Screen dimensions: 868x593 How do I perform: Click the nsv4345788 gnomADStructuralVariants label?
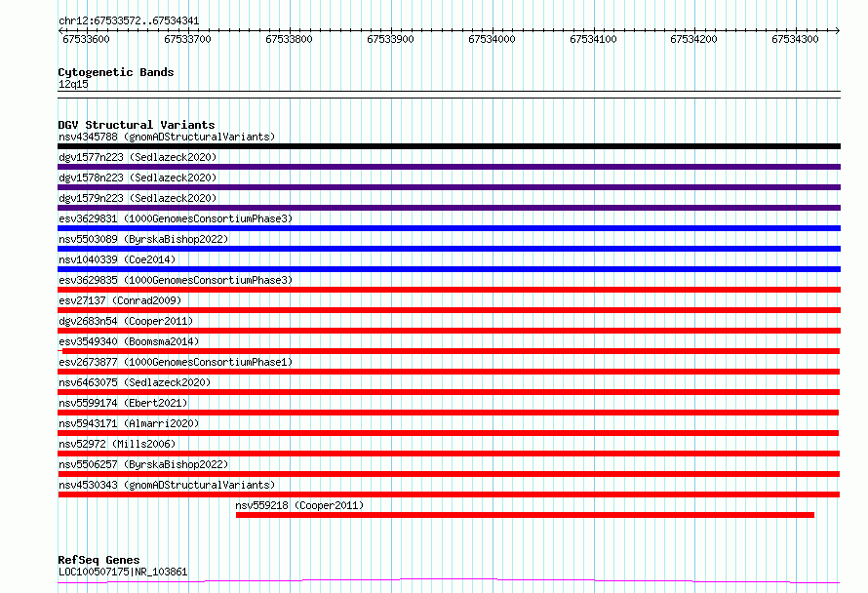coord(167,137)
